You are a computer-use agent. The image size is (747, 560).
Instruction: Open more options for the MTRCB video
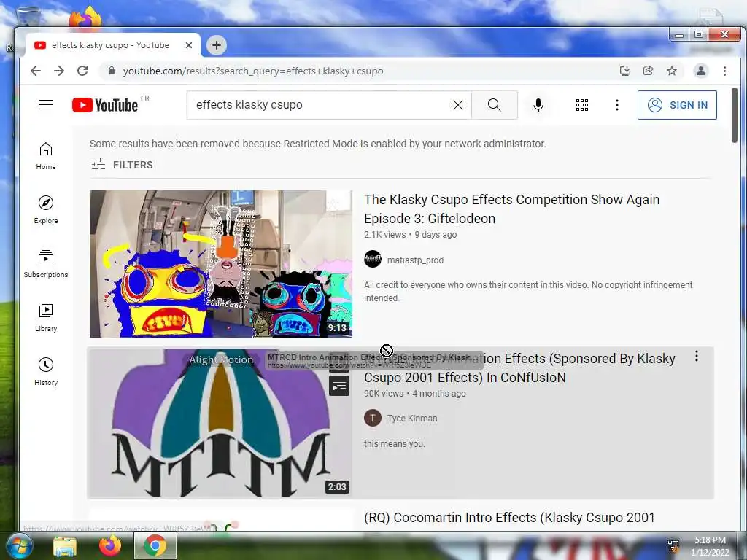click(697, 356)
